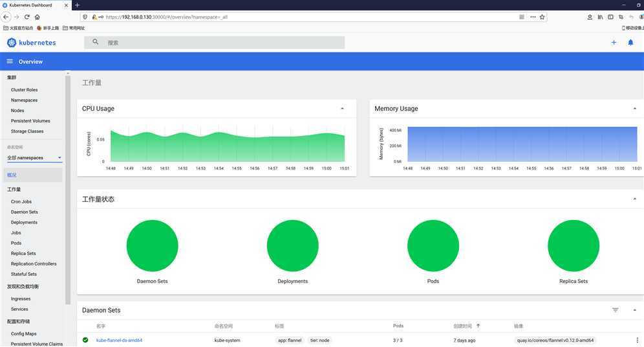Collapse the workload status card
The height and width of the screenshot is (347, 644).
pyautogui.click(x=635, y=199)
